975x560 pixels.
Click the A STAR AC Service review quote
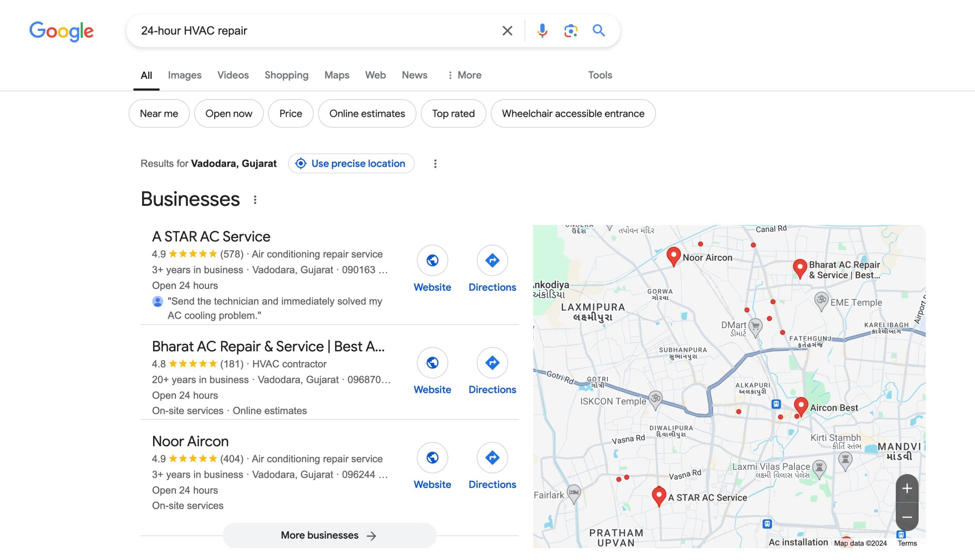pos(275,308)
